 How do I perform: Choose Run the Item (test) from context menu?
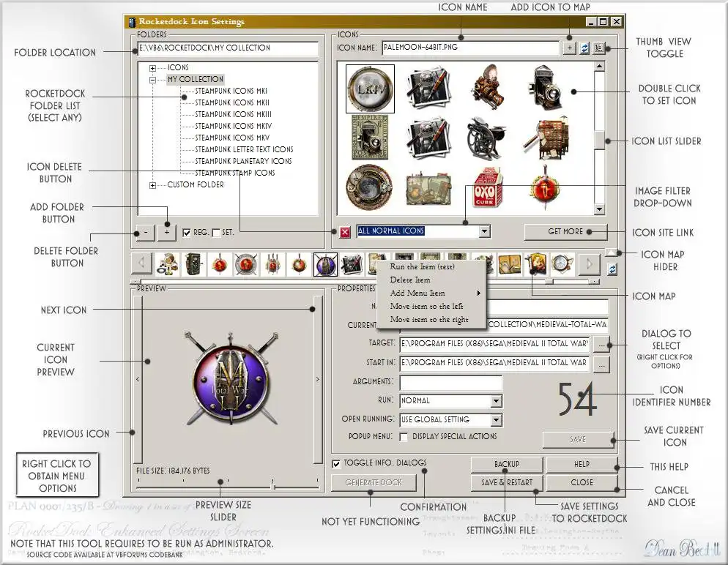click(x=431, y=266)
